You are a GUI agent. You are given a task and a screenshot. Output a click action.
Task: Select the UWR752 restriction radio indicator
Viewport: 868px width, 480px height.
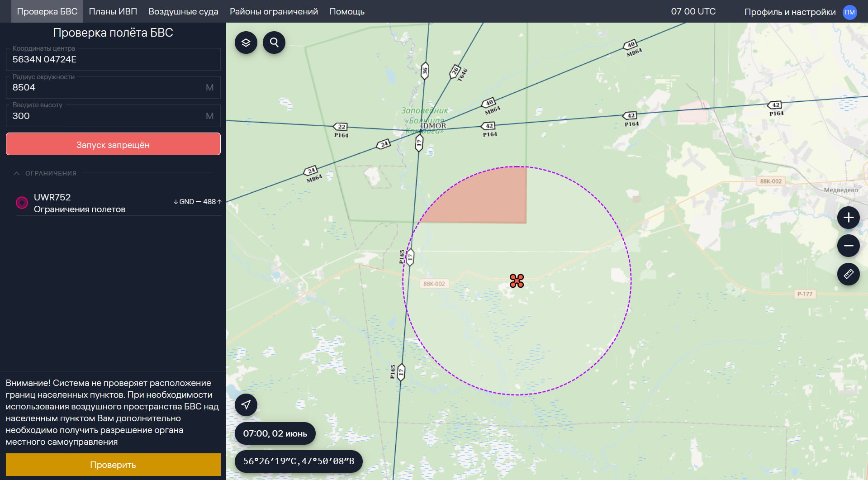22,203
